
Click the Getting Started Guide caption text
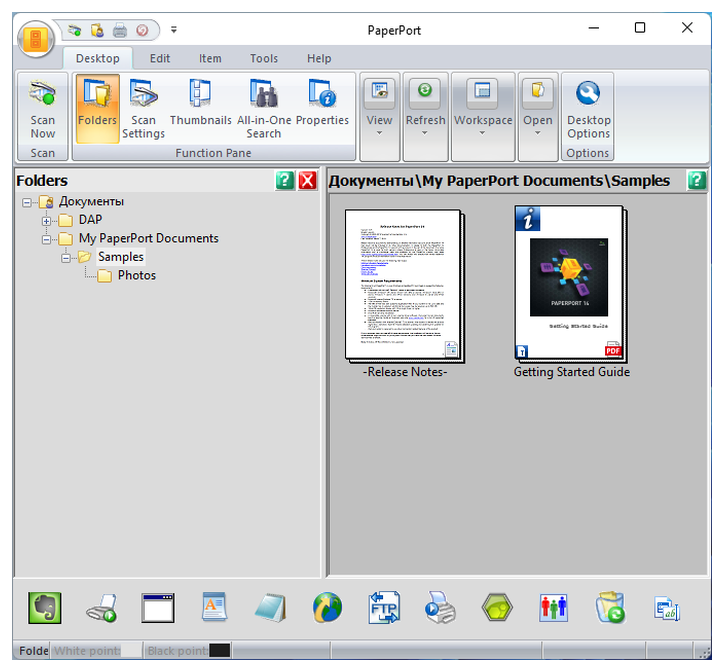point(572,372)
